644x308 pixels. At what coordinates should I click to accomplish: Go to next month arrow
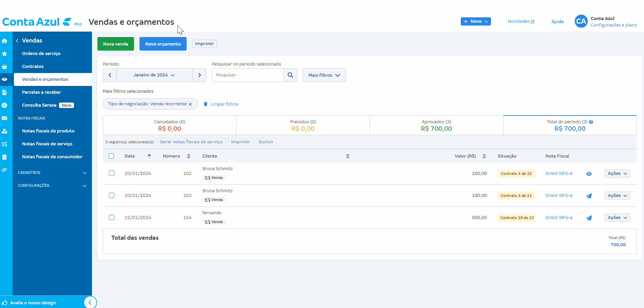pyautogui.click(x=200, y=75)
